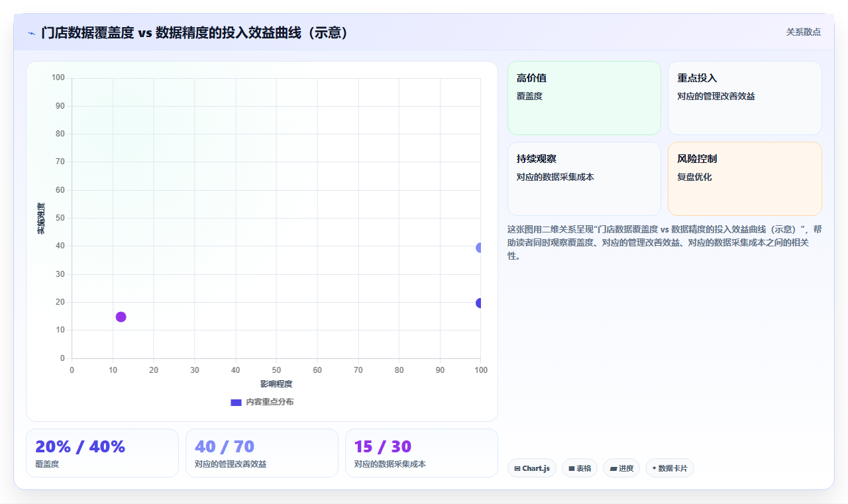
Task: Click the 关系散点 label in header
Action: (x=803, y=32)
